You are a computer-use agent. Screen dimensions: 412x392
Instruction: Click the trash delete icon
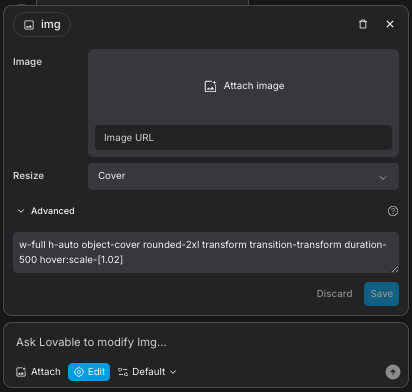(x=363, y=24)
